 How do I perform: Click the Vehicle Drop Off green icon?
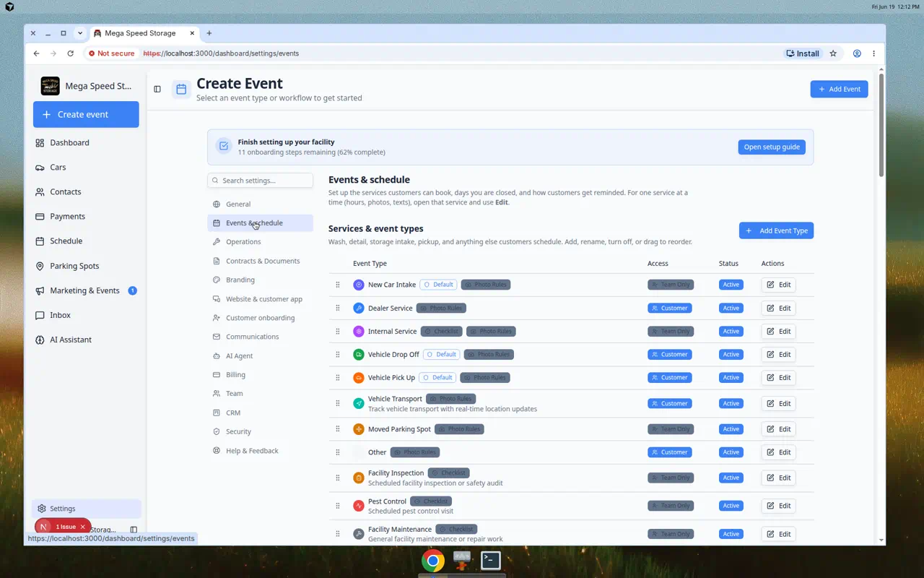coord(359,354)
